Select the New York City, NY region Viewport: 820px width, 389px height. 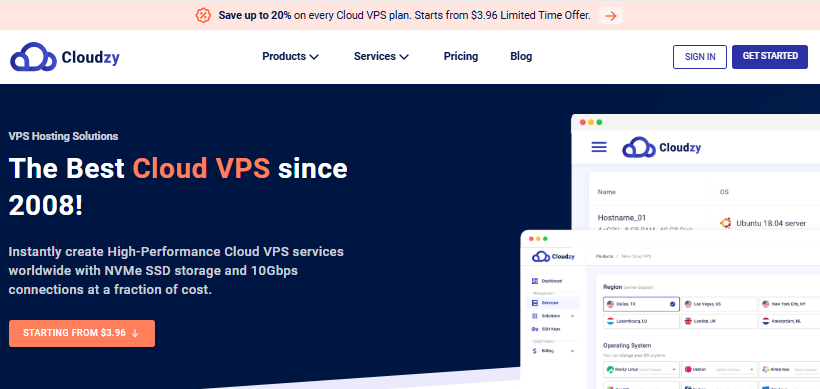pyautogui.click(x=789, y=304)
